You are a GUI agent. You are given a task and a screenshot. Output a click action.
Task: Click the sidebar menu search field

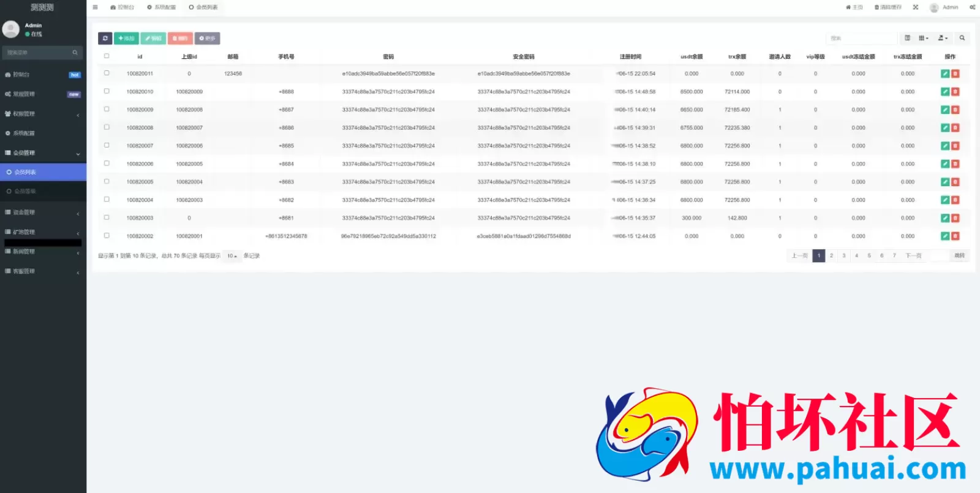37,53
